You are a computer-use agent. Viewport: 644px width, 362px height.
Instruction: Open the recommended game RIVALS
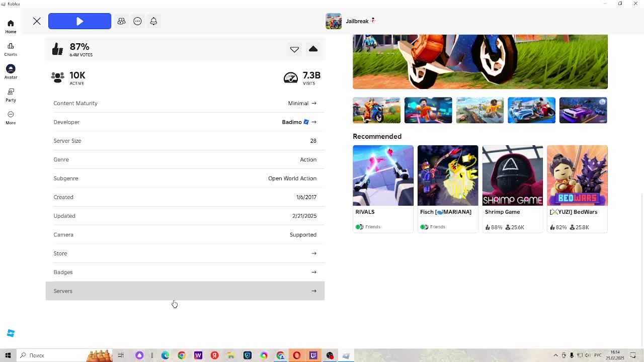pos(383,189)
